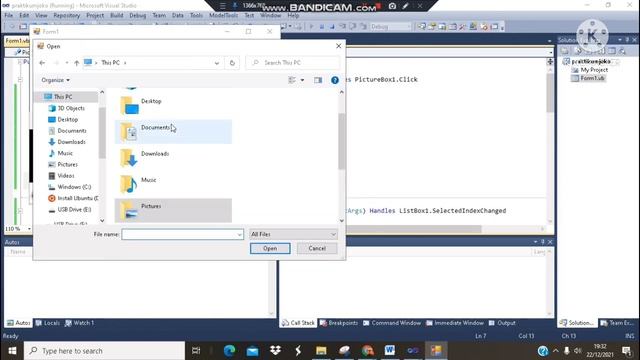Switch to the Watch 1 tab

[x=80, y=323]
